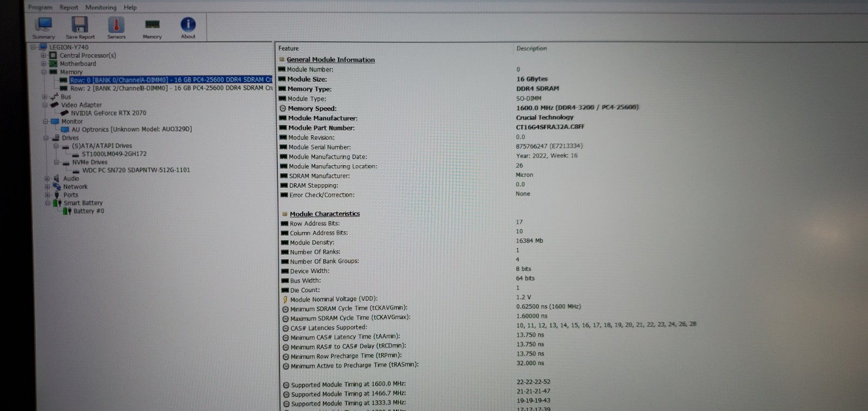Collapse the Drives tree node
This screenshot has width=868, height=411.
46,138
